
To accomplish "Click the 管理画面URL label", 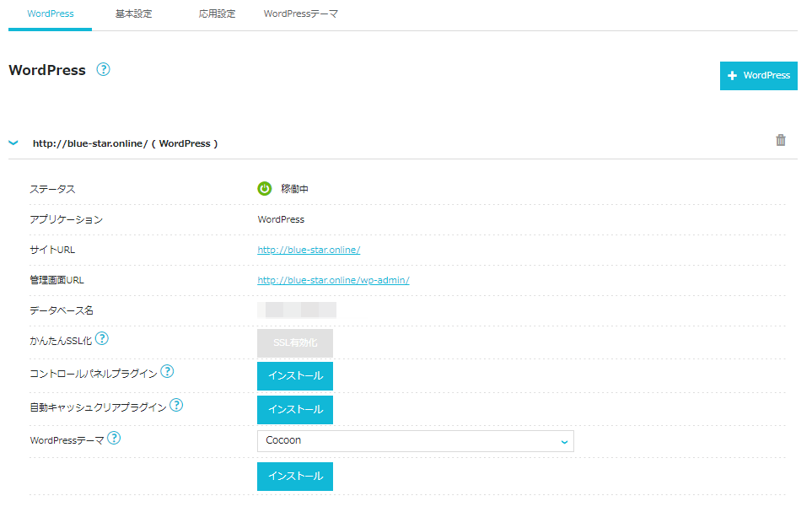I will coord(57,280).
